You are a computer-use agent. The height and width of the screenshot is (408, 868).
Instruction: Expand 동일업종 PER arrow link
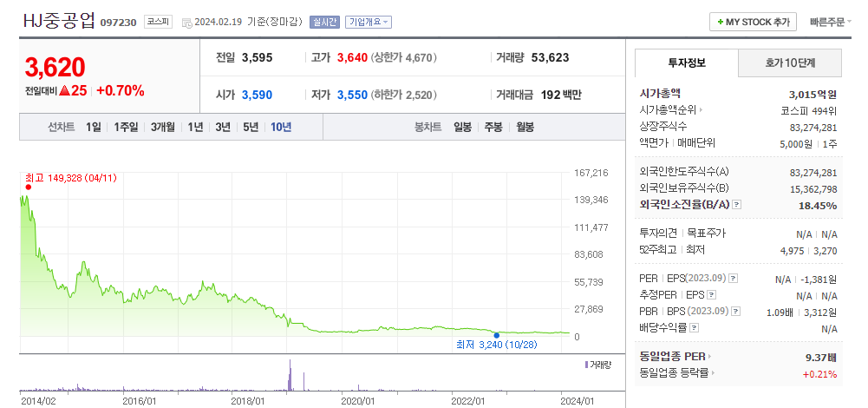[x=709, y=357]
